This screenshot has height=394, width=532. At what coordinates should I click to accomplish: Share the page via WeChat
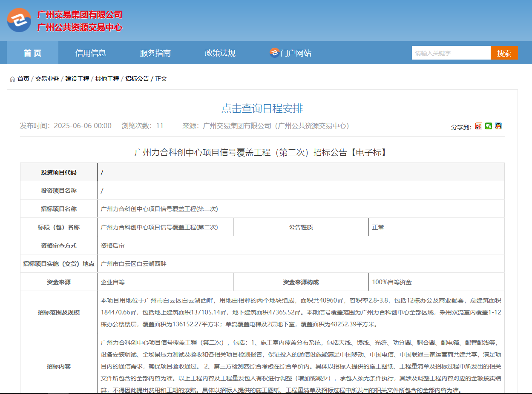point(489,126)
